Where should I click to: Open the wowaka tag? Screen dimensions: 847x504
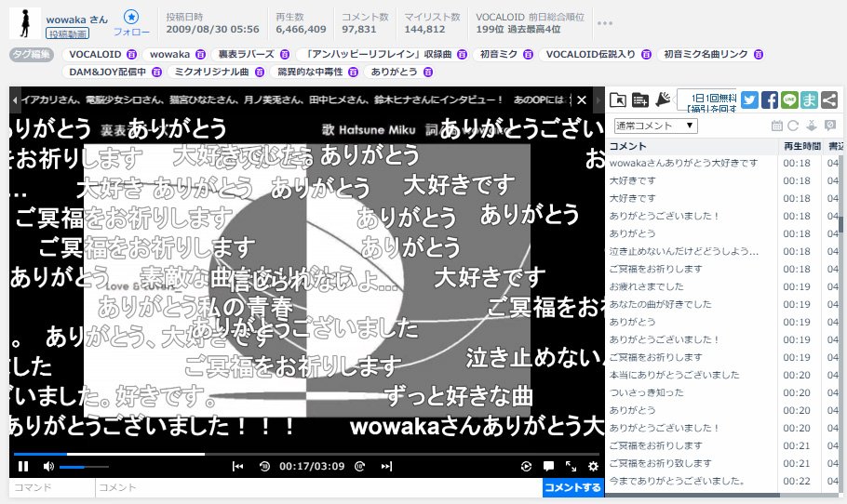pos(169,54)
